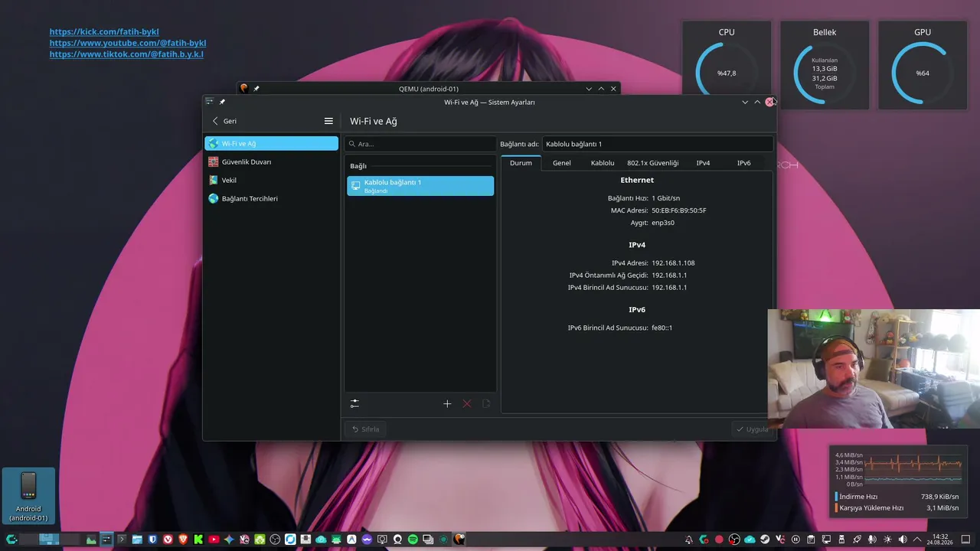Launch Brave browser from the taskbar
The width and height of the screenshot is (980, 551).
[183, 540]
